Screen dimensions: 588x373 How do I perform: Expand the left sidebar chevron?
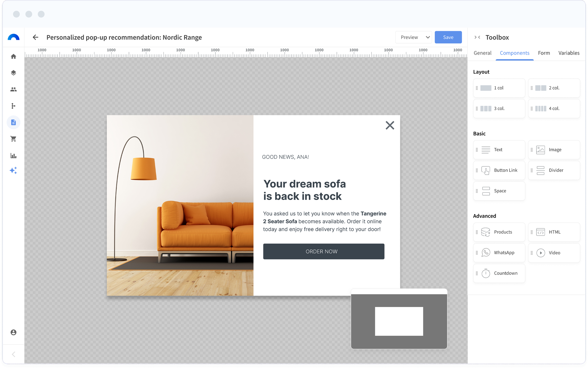[x=13, y=354]
